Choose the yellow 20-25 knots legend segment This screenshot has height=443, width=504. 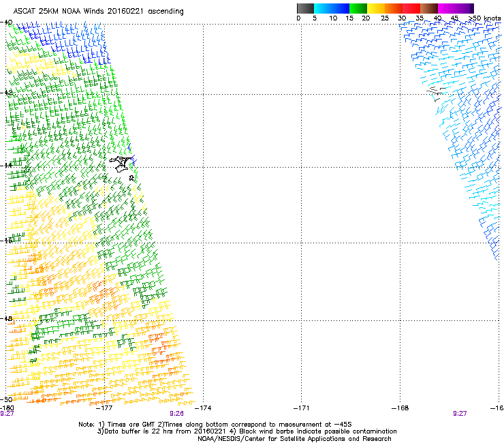click(x=376, y=8)
